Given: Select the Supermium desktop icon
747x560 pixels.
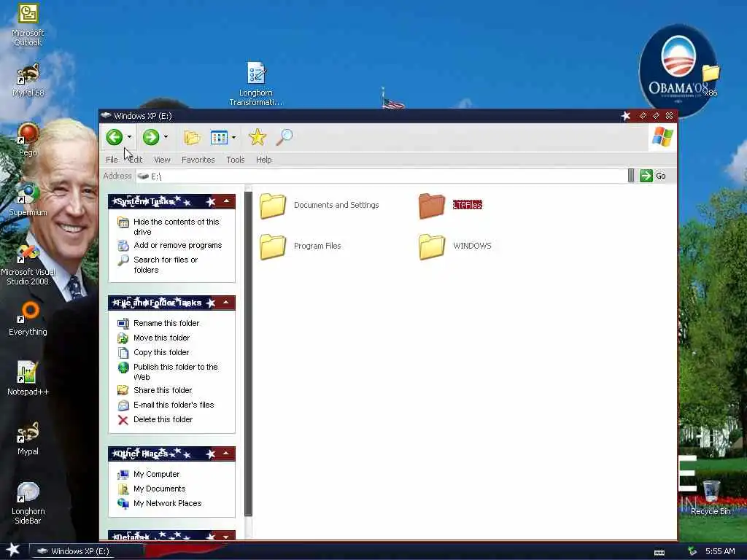Looking at the screenshot, I should [x=28, y=199].
